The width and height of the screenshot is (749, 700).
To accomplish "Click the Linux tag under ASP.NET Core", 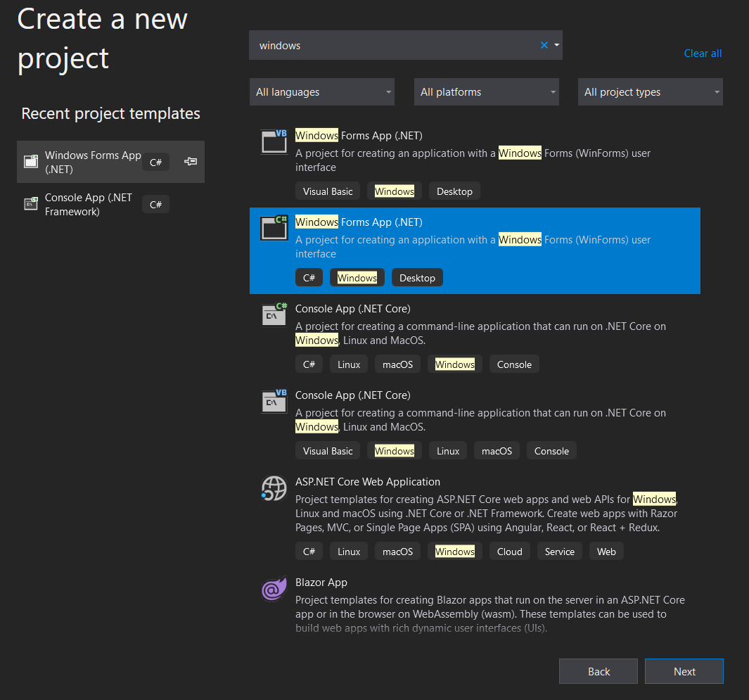I will point(349,552).
